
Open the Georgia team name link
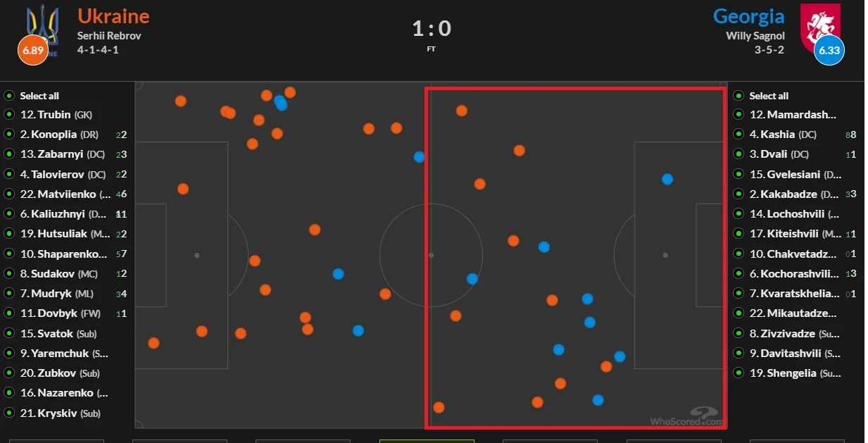[748, 15]
